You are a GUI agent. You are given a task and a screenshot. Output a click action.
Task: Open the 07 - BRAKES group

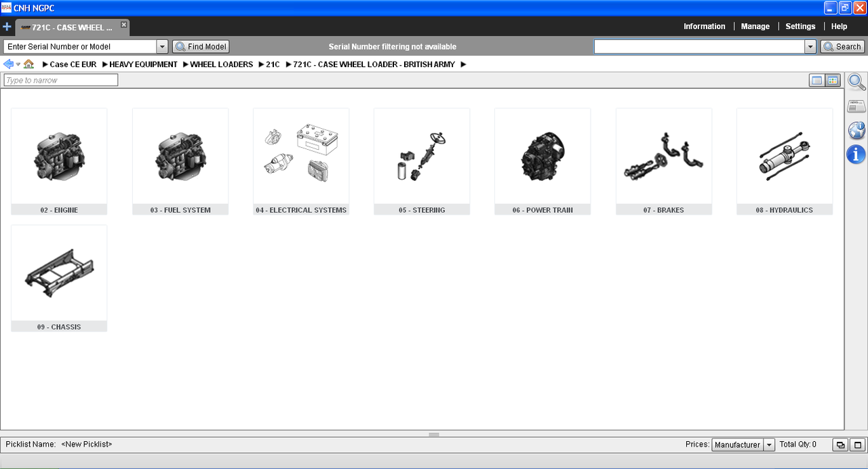tap(664, 161)
